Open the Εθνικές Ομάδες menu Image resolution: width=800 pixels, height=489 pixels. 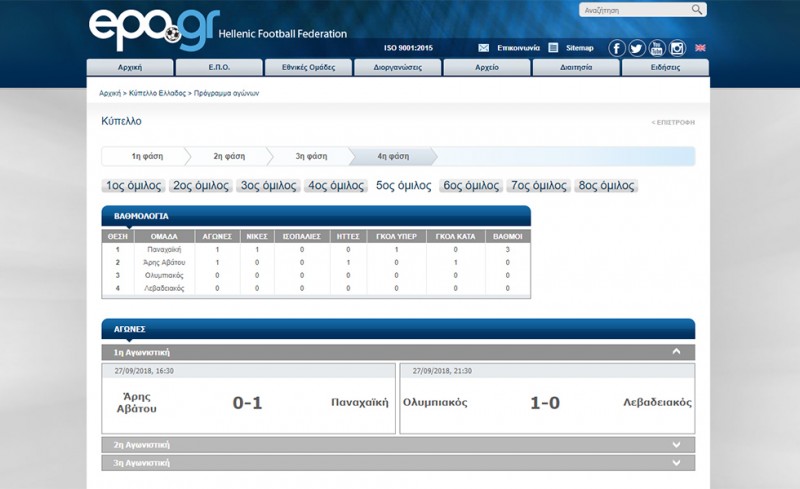(x=308, y=68)
